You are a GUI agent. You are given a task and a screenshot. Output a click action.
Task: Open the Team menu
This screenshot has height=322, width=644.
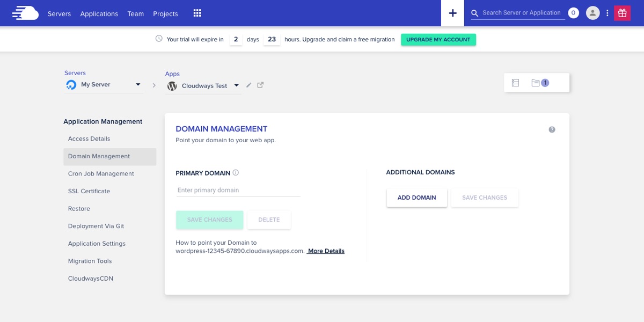coord(136,14)
